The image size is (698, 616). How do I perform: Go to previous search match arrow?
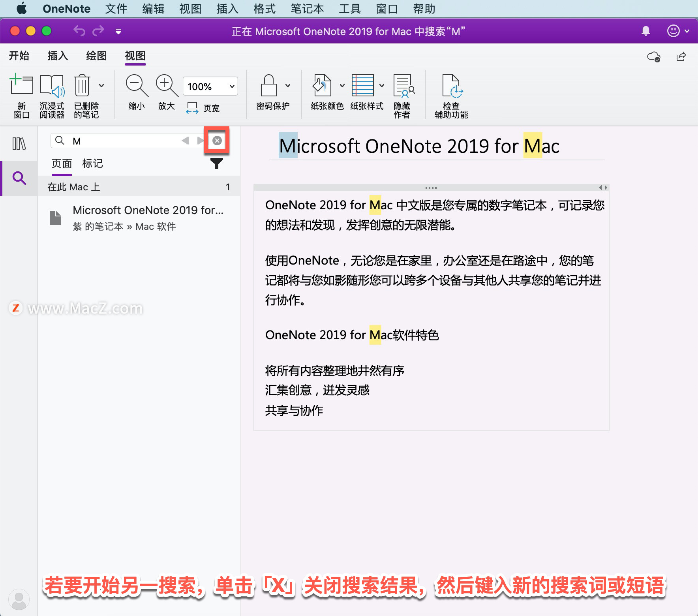[x=185, y=141]
